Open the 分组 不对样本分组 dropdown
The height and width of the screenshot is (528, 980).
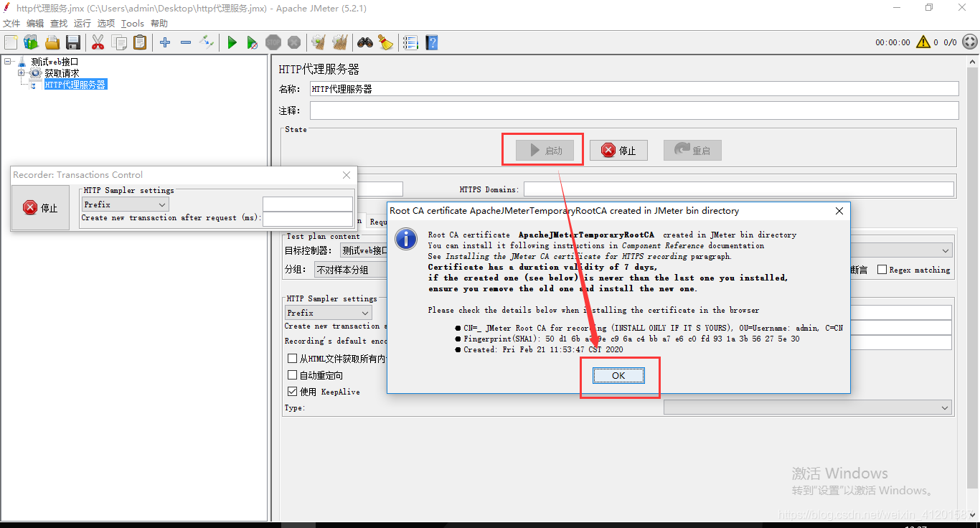pos(350,270)
